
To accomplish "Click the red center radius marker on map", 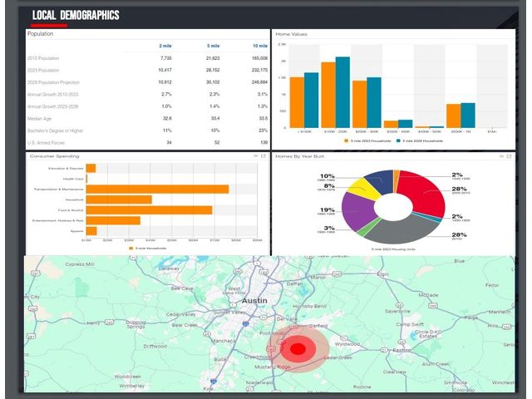I will click(298, 348).
